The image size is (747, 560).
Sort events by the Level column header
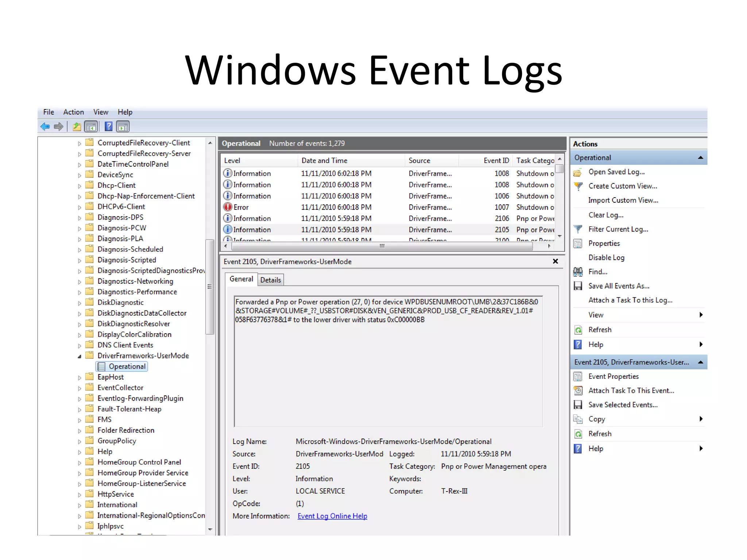tap(258, 161)
